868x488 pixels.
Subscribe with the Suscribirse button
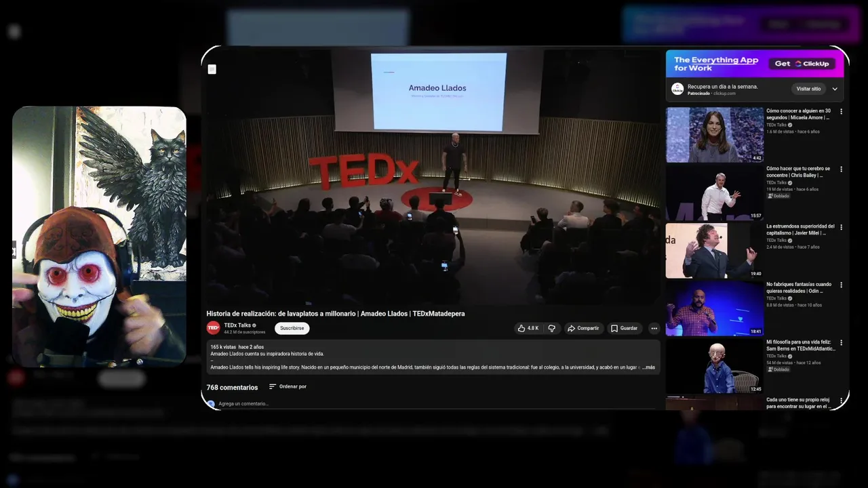(x=292, y=328)
